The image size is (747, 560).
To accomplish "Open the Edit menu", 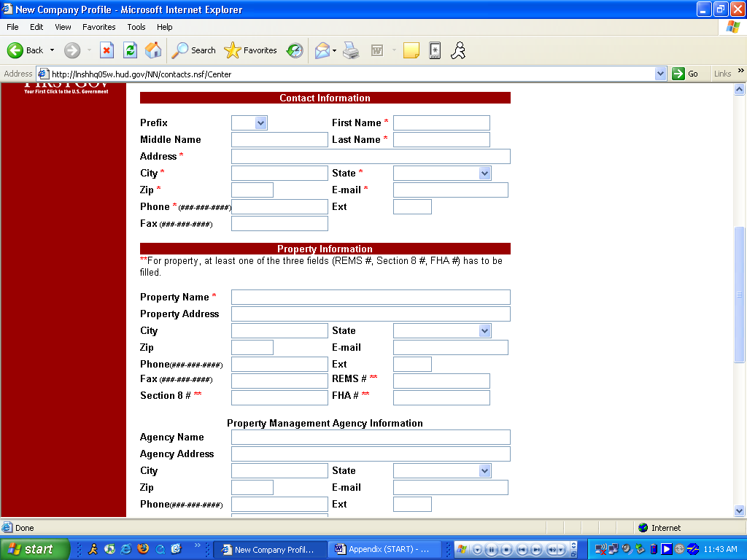I will 36,27.
